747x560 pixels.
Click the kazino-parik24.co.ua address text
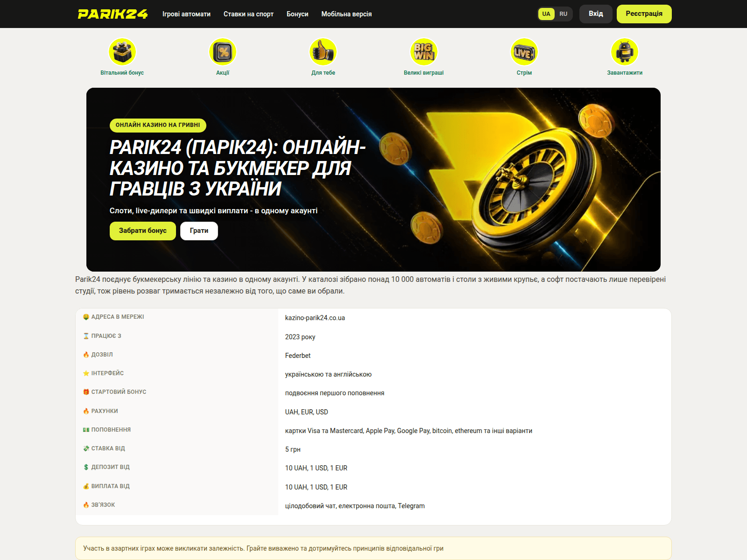click(315, 318)
